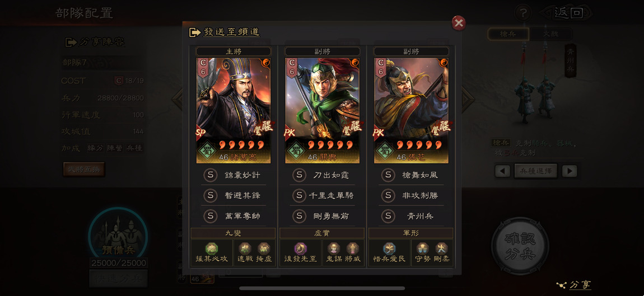Select the 關興 general card
Image resolution: width=644 pixels, height=296 pixels.
pyautogui.click(x=323, y=110)
